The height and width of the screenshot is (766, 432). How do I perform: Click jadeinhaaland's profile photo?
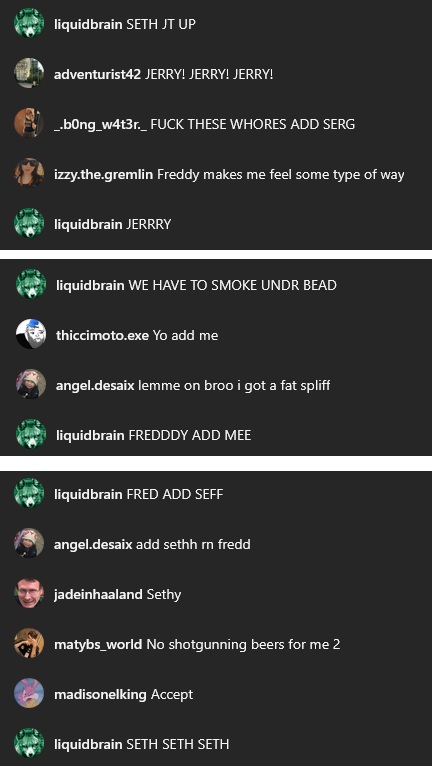coord(29,594)
